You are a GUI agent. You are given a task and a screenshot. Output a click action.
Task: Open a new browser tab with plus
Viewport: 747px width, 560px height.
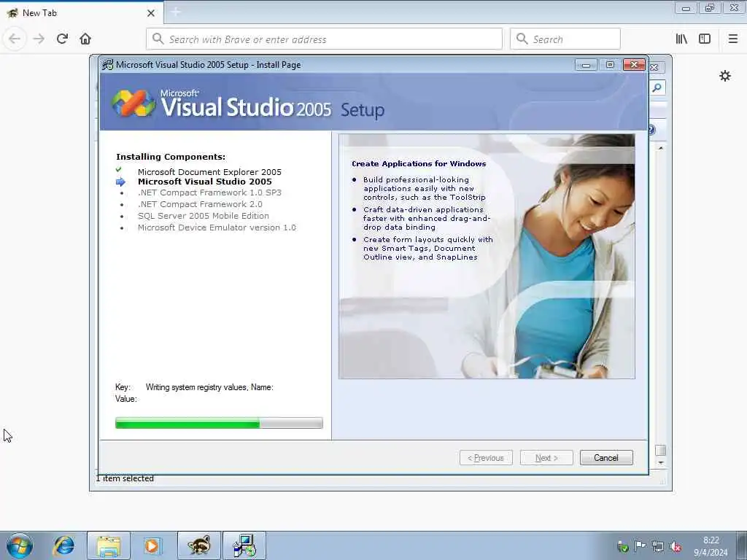[175, 12]
